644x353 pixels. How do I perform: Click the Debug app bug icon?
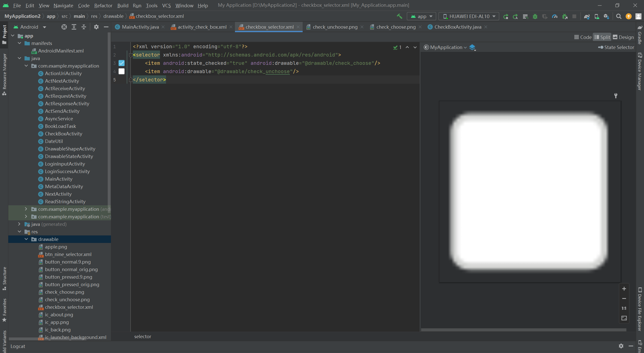click(x=535, y=16)
